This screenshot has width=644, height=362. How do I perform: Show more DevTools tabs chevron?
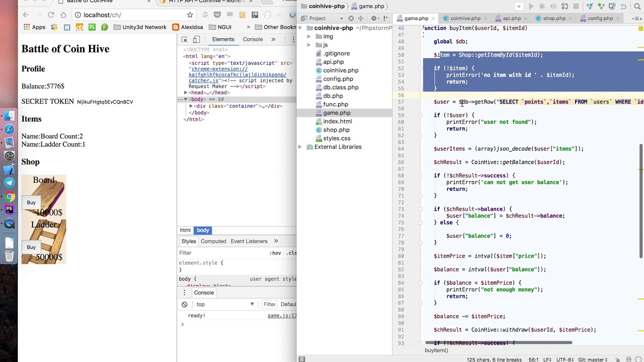(x=273, y=39)
